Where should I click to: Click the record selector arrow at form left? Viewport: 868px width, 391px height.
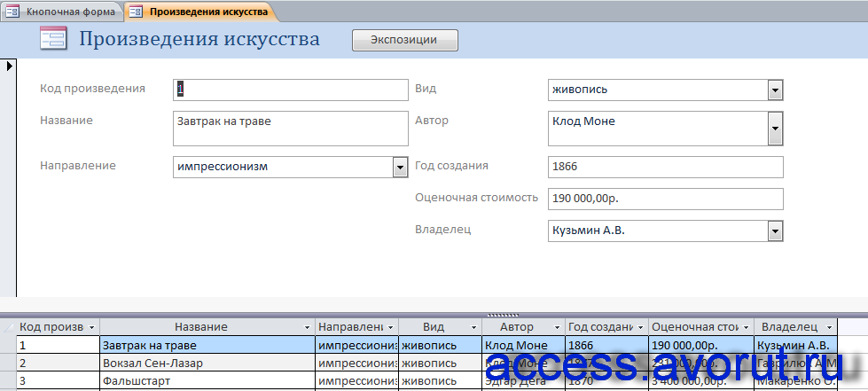[8, 66]
